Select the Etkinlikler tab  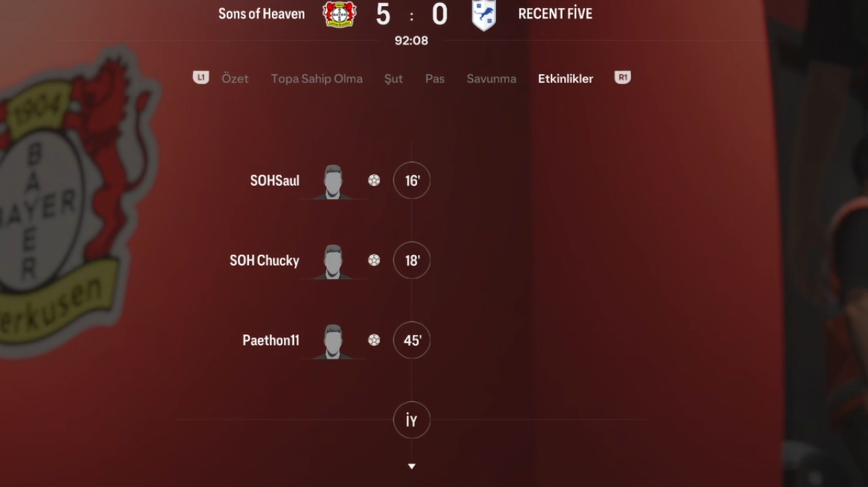566,78
